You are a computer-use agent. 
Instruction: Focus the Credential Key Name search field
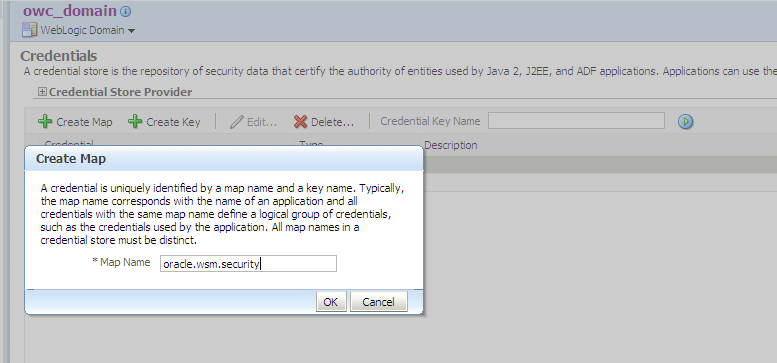576,121
